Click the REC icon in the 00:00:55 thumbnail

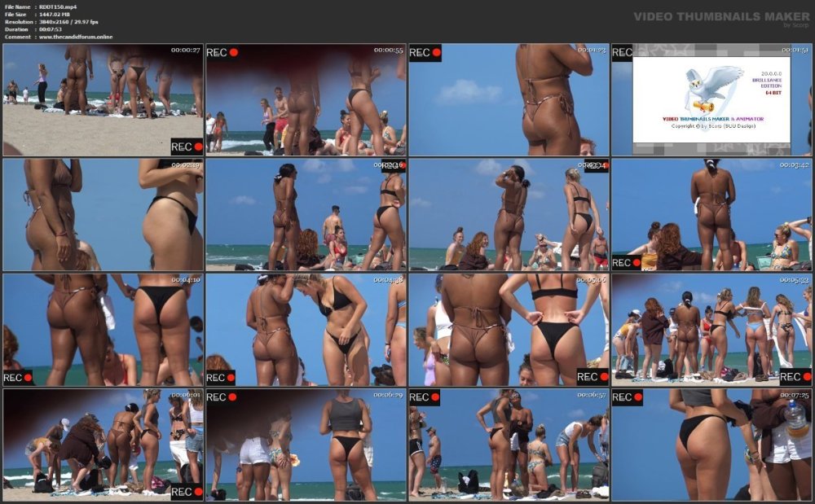click(222, 52)
